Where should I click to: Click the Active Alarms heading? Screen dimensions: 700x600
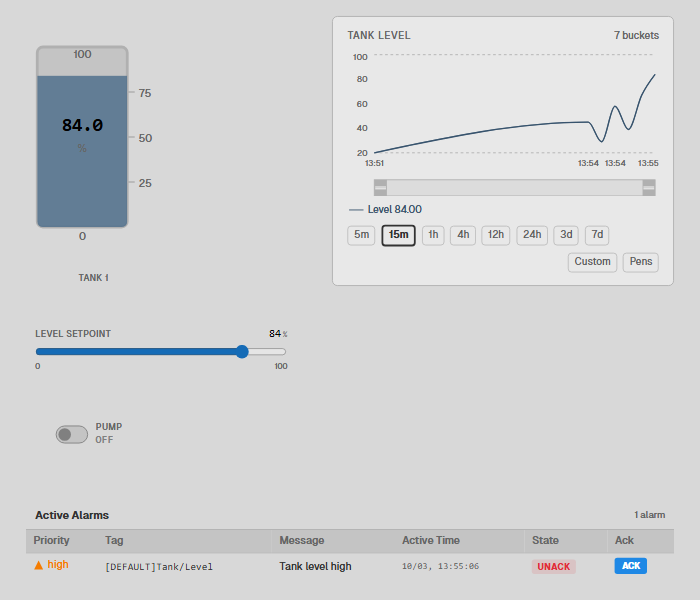(x=72, y=515)
